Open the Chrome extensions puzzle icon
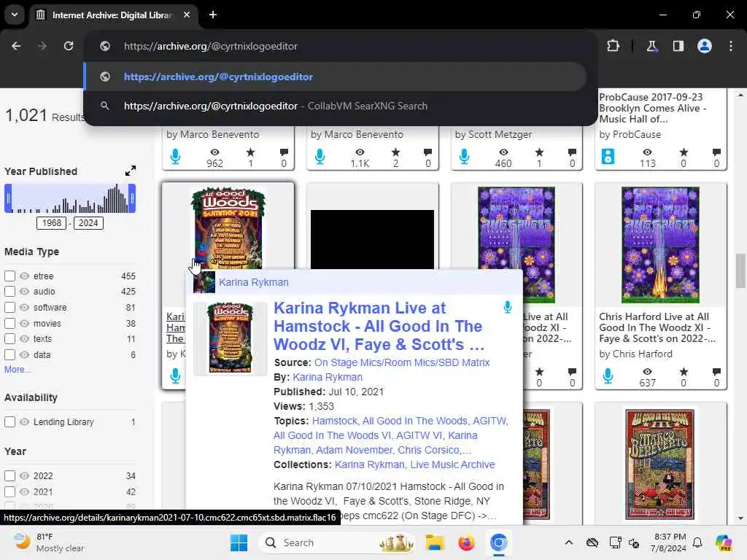 [613, 46]
